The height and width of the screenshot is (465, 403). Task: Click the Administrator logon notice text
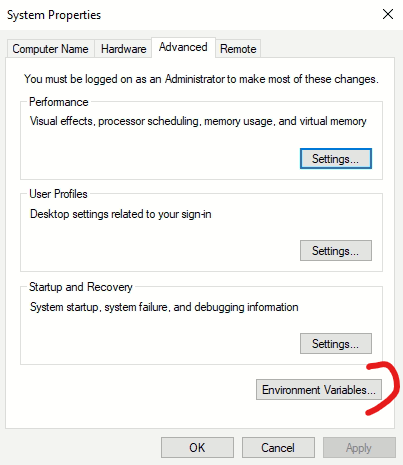[x=201, y=79]
